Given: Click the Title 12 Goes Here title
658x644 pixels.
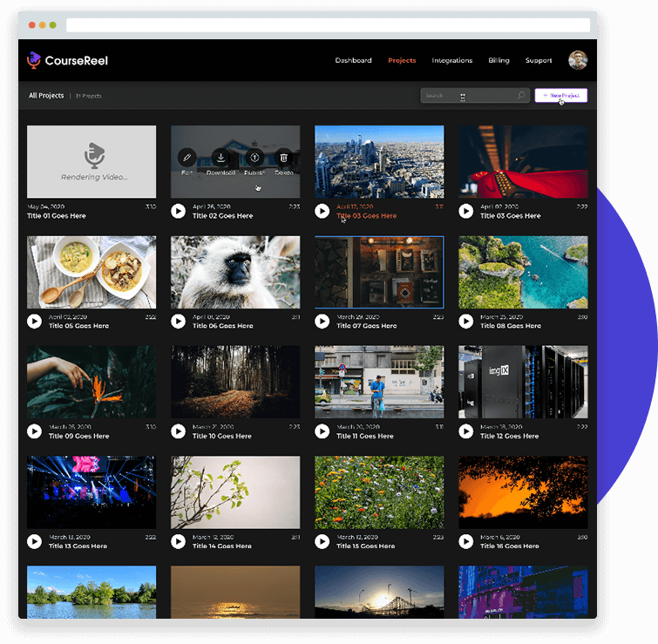Looking at the screenshot, I should (x=510, y=436).
